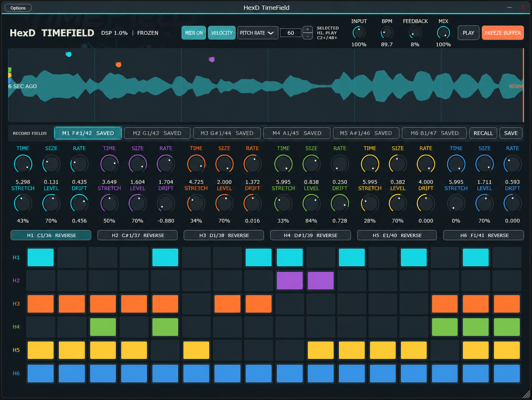Adjust the FEEDBACK knob

(x=415, y=33)
